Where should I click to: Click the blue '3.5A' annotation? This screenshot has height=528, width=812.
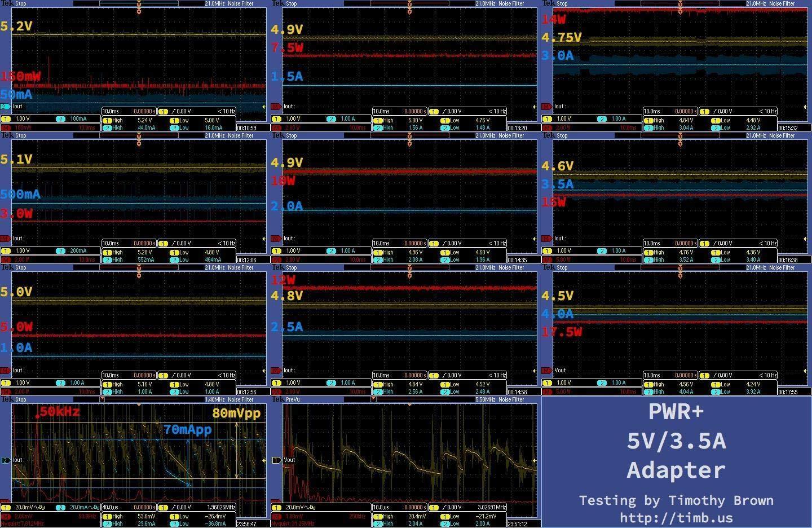tap(557, 184)
